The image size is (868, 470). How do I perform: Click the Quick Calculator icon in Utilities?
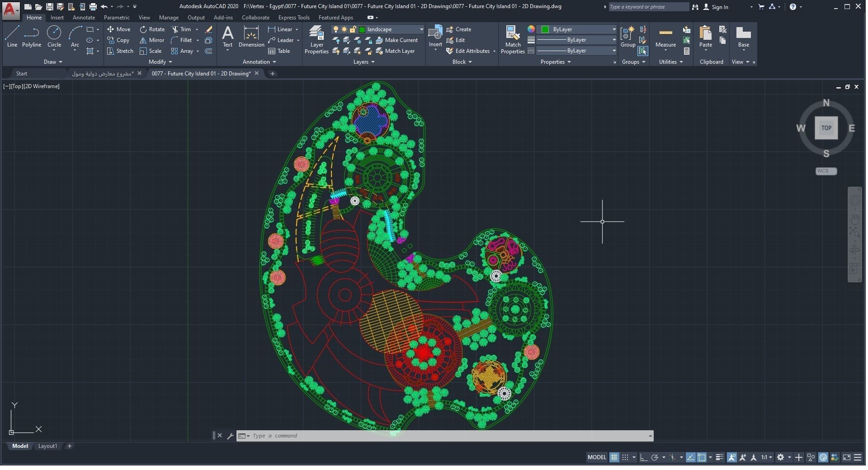[687, 51]
